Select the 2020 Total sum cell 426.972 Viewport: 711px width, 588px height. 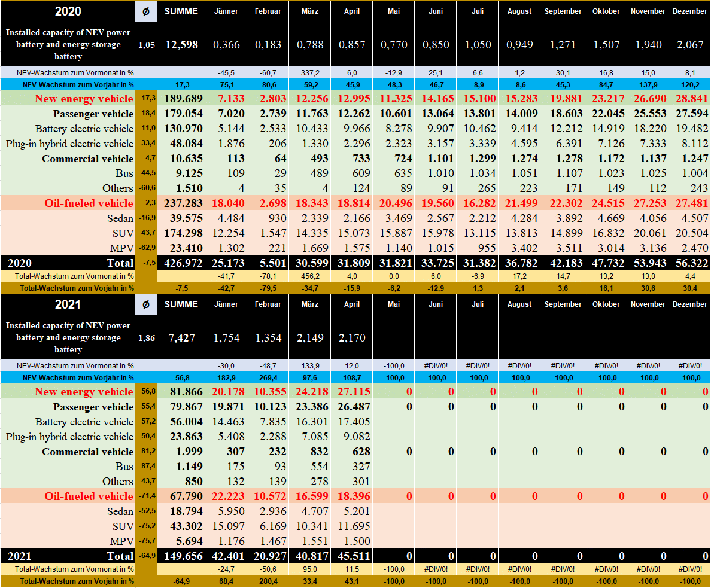coord(181,263)
